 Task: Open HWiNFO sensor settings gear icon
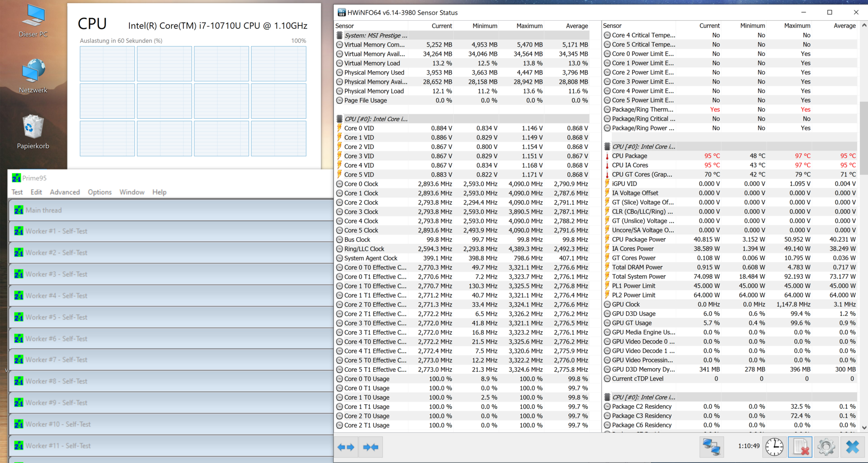pos(826,447)
